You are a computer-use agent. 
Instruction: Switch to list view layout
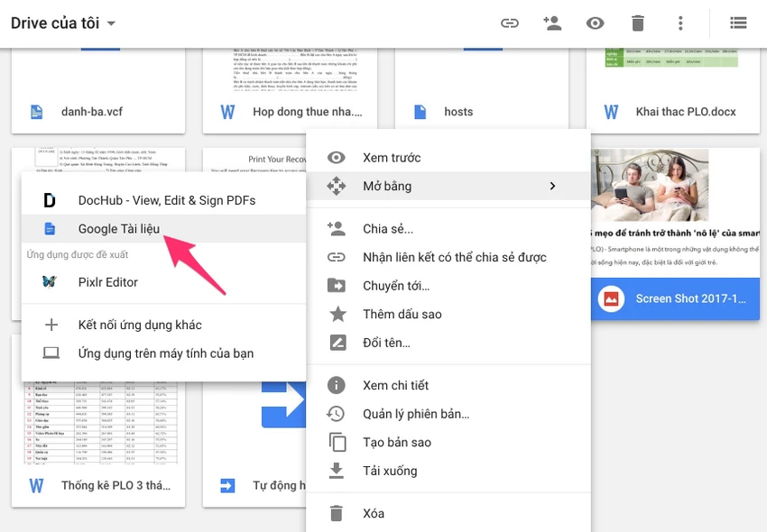(x=737, y=23)
